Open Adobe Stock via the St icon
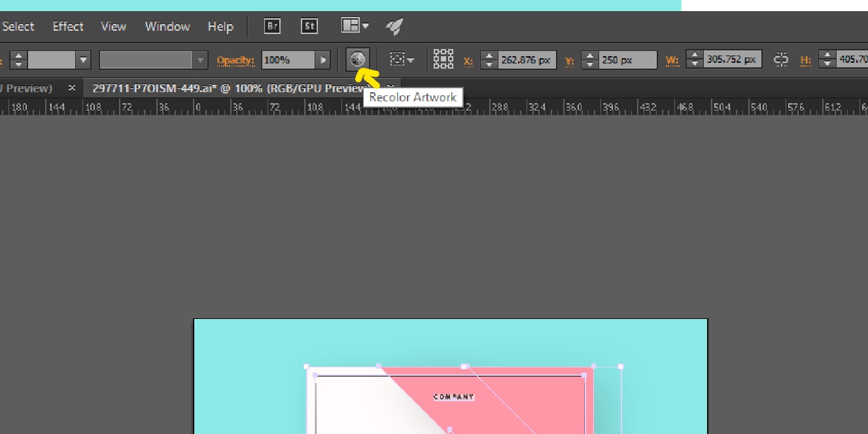 309,26
